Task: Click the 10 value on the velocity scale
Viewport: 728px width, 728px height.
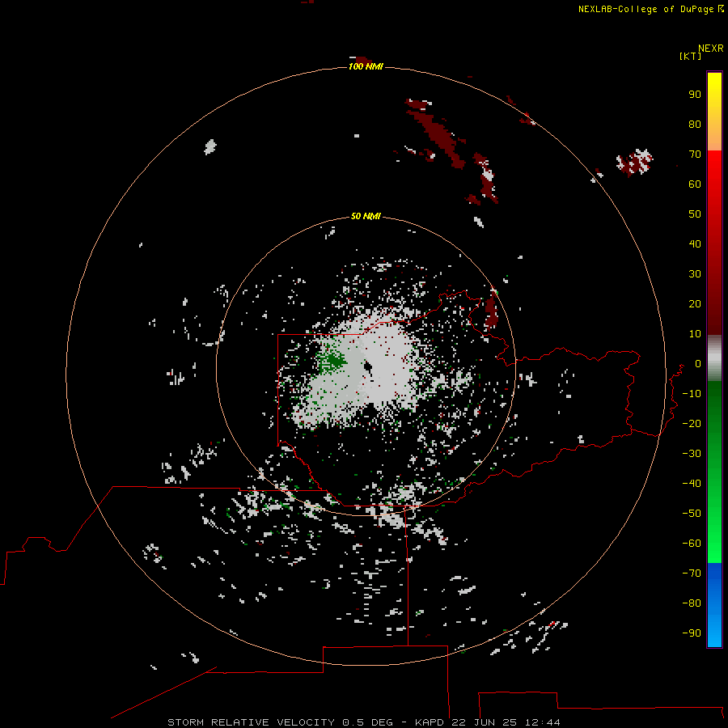Action: click(695, 334)
